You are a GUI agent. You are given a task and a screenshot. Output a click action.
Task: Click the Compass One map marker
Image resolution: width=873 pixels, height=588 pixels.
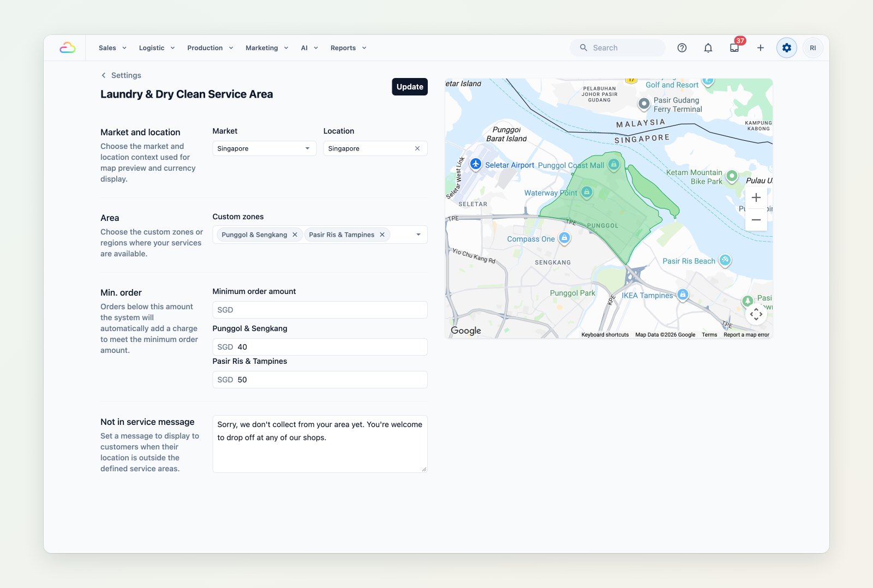(565, 238)
